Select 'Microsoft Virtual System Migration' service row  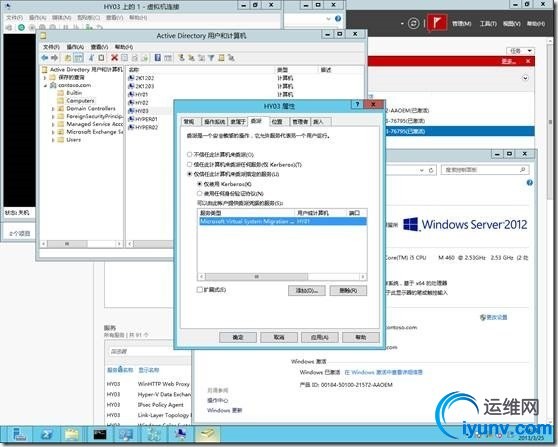click(x=283, y=221)
